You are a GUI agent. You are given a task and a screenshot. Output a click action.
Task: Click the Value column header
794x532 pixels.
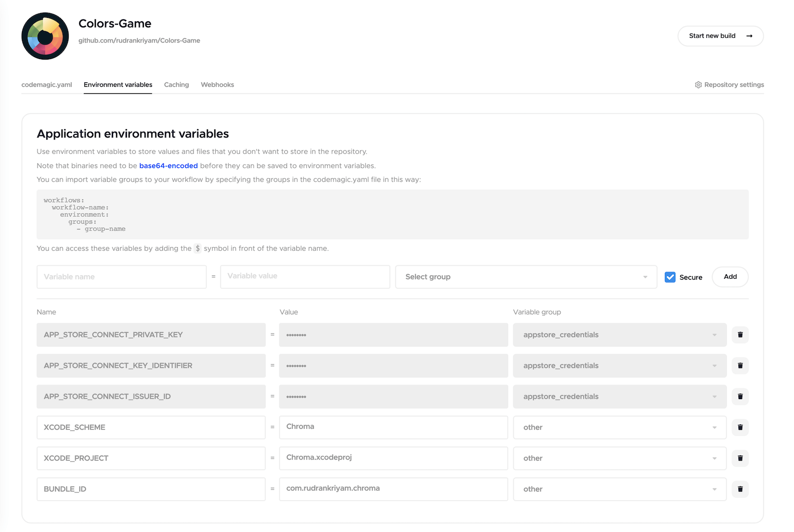coord(289,312)
